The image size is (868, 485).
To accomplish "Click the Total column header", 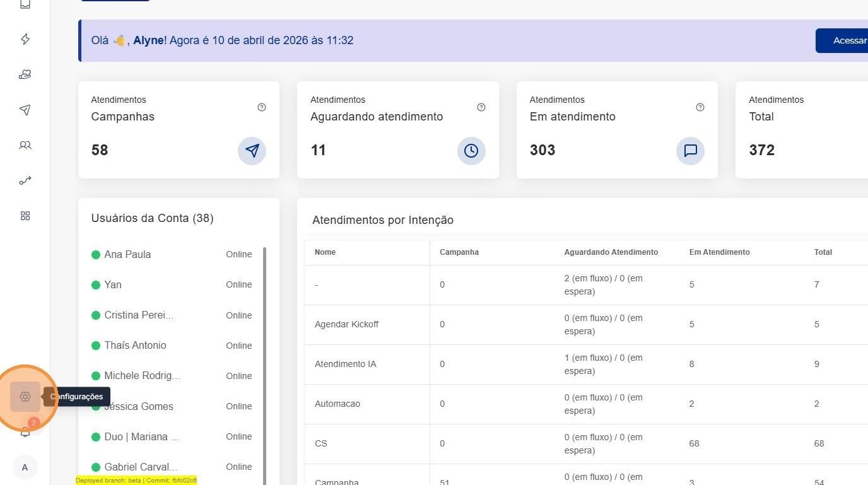I will click(823, 252).
